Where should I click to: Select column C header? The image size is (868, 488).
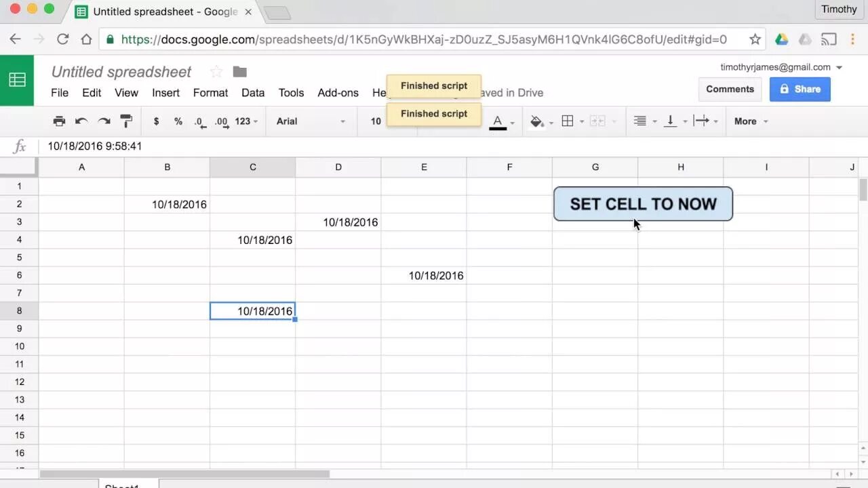click(x=252, y=167)
